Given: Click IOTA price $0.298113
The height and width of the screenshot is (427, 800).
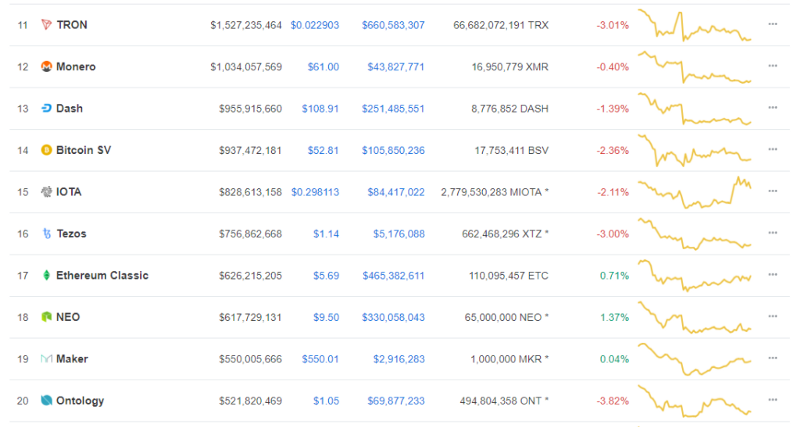Looking at the screenshot, I should [x=315, y=192].
